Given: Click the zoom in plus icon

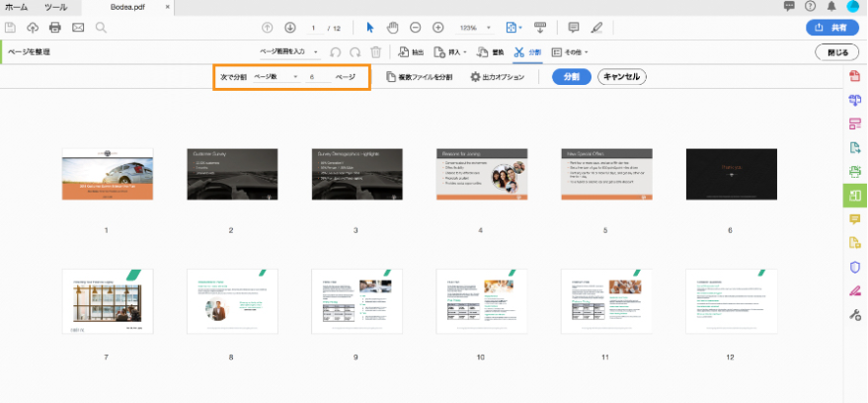Looking at the screenshot, I should tap(437, 27).
